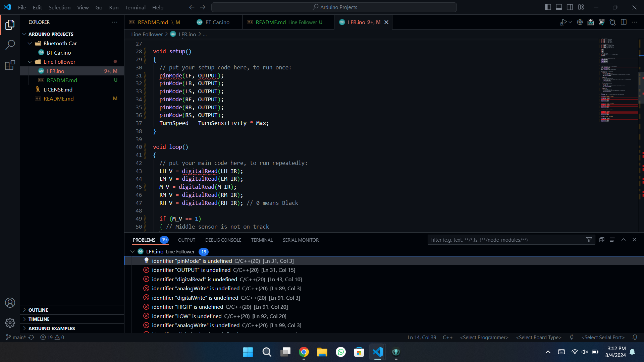This screenshot has width=644, height=362.
Task: Click the Manage gear icon in activity bar
Action: (10, 323)
